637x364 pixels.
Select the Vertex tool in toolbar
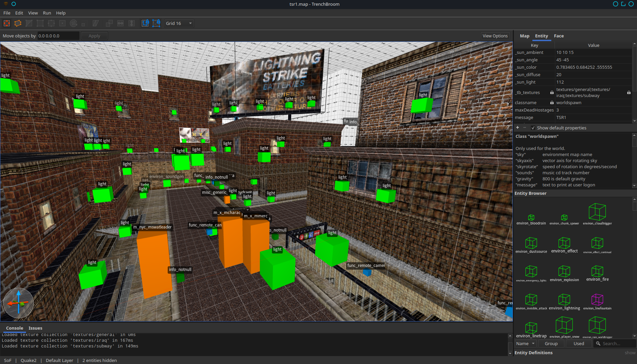pyautogui.click(x=40, y=23)
